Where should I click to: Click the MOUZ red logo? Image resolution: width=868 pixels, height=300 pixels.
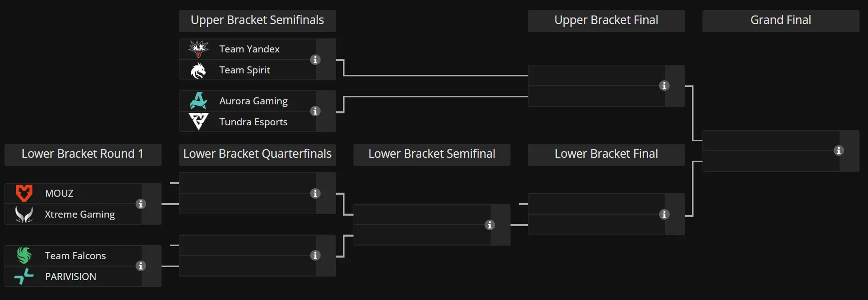click(x=23, y=193)
